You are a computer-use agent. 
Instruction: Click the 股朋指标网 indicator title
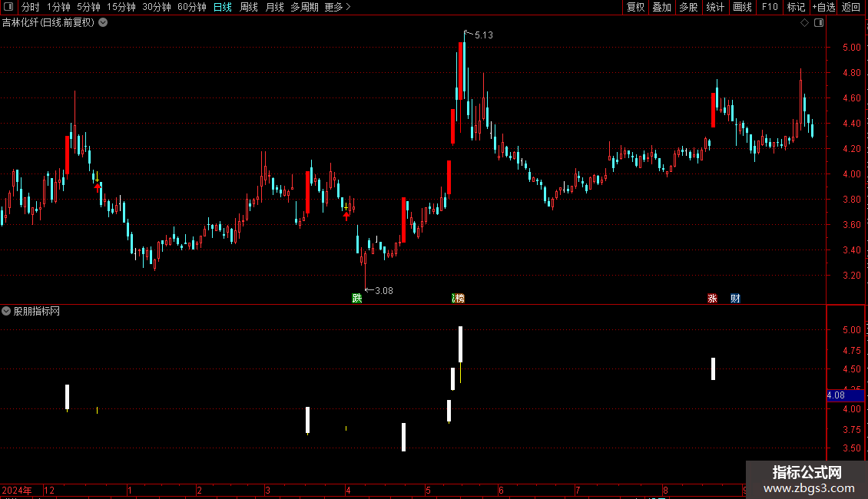[x=37, y=312]
